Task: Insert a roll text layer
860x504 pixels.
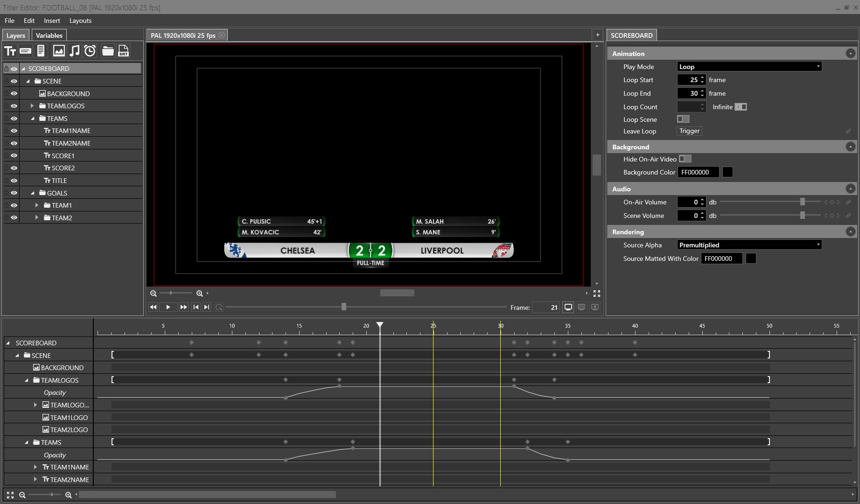Action: [x=41, y=51]
